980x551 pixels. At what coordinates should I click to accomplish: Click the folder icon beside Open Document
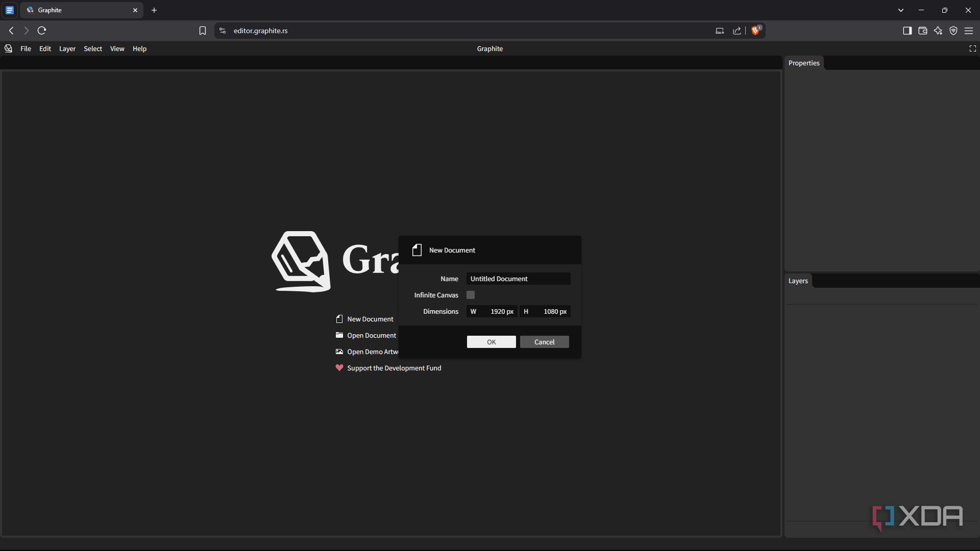point(339,335)
